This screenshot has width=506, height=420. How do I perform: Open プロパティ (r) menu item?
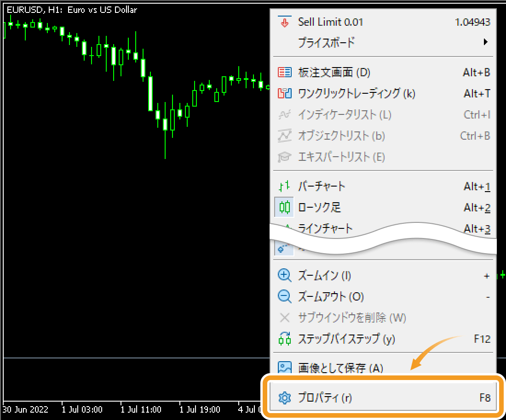pyautogui.click(x=383, y=397)
